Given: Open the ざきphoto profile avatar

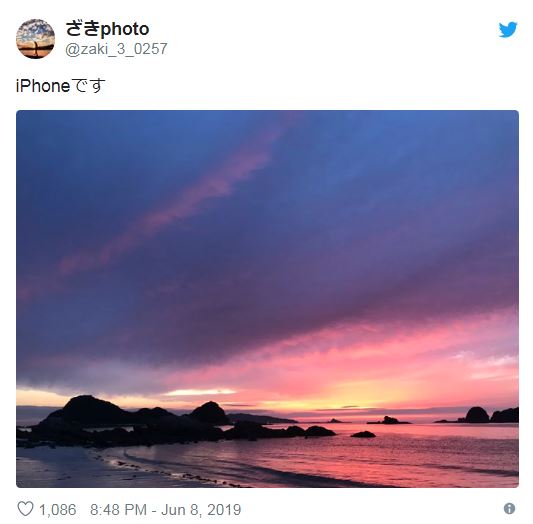Looking at the screenshot, I should (x=35, y=39).
